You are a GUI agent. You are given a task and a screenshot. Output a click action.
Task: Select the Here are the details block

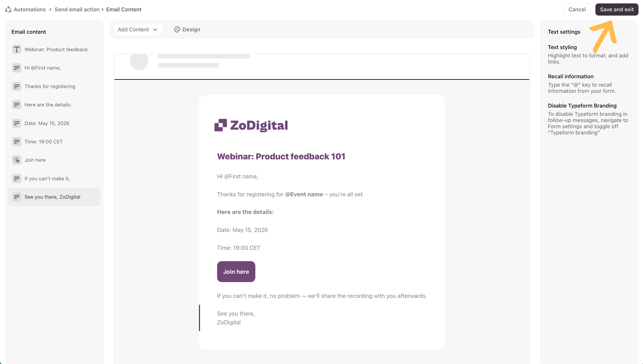(x=48, y=105)
